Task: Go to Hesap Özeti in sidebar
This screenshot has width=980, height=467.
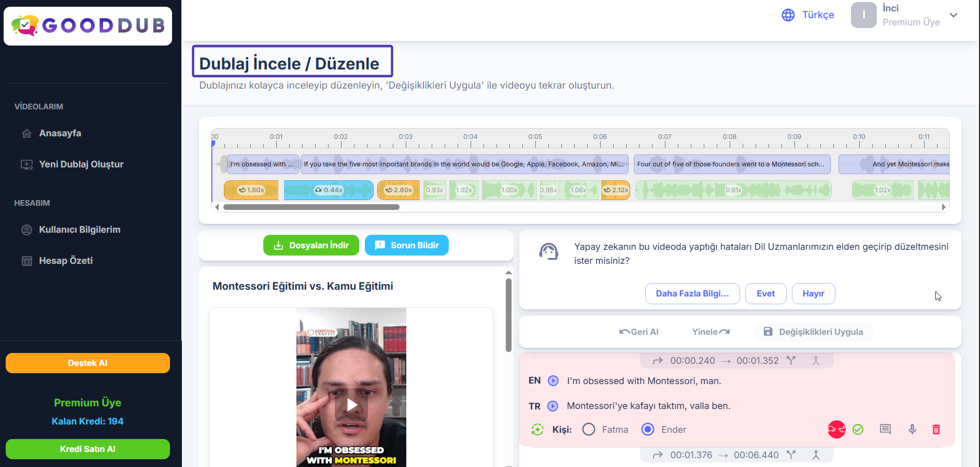Action: 66,261
